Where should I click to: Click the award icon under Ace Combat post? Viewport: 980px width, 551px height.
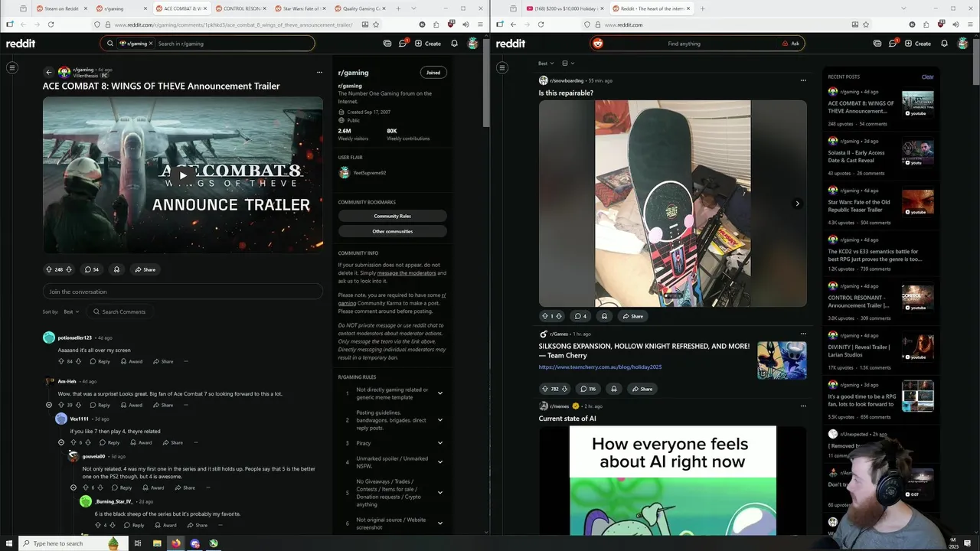pyautogui.click(x=116, y=269)
